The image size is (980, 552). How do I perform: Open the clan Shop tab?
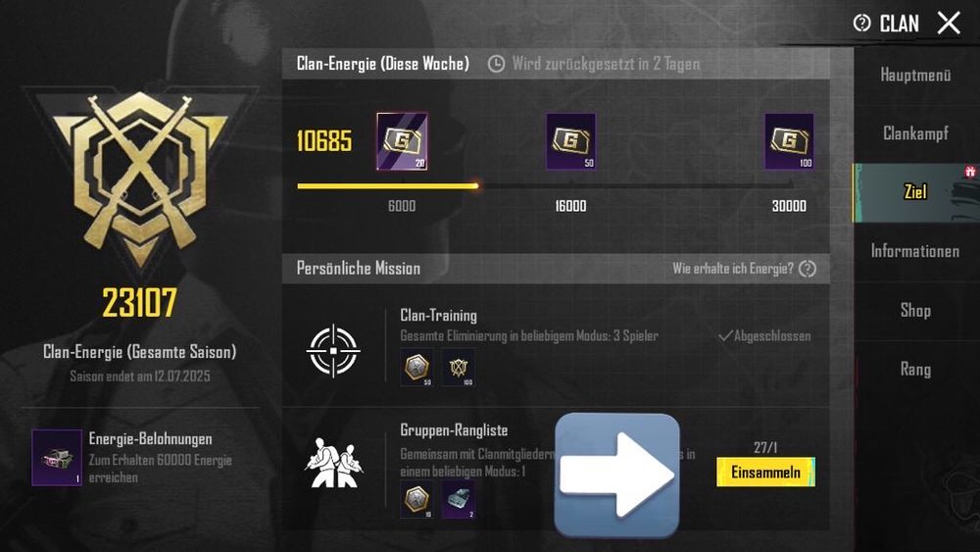[915, 310]
